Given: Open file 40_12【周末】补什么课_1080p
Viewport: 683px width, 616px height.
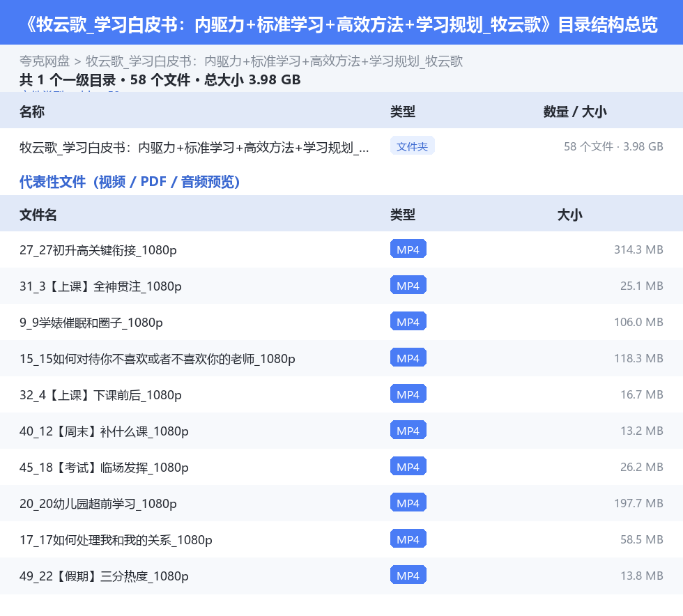Looking at the screenshot, I should (104, 431).
